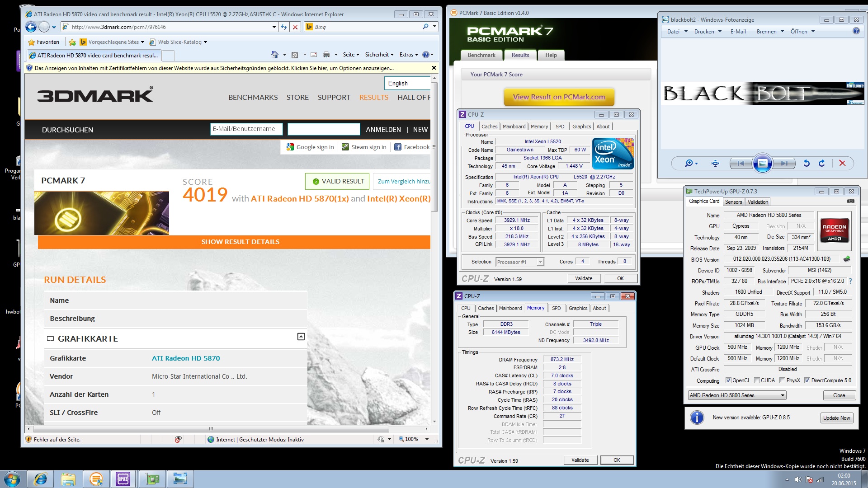Click the Bing search magnifier icon
This screenshot has width=868, height=488.
[425, 27]
